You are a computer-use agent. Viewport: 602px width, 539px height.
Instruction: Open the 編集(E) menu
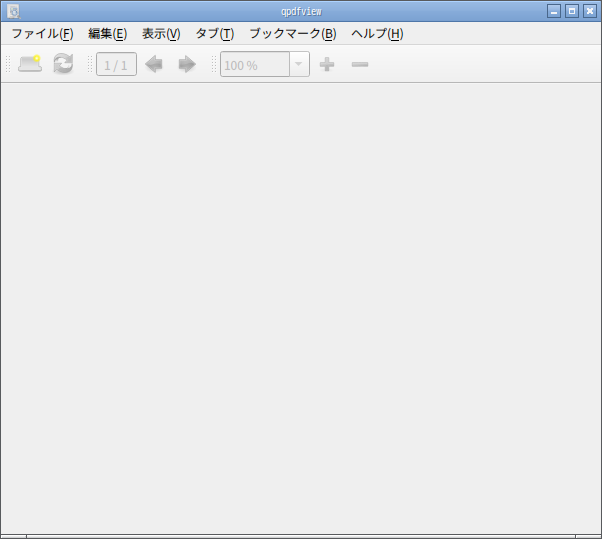click(108, 34)
